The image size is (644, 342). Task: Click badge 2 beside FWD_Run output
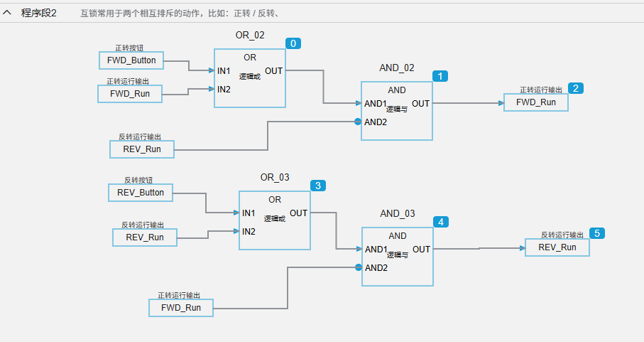pyautogui.click(x=577, y=88)
